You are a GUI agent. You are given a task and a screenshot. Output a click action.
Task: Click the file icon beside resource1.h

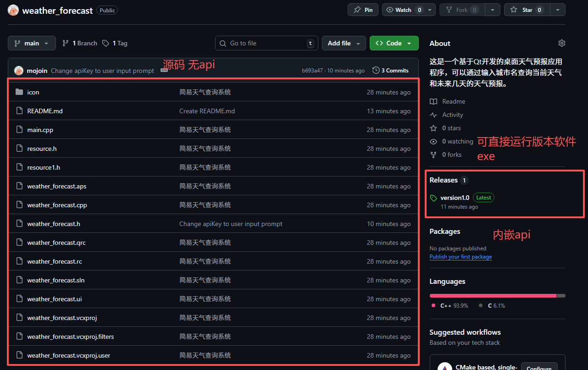point(19,167)
